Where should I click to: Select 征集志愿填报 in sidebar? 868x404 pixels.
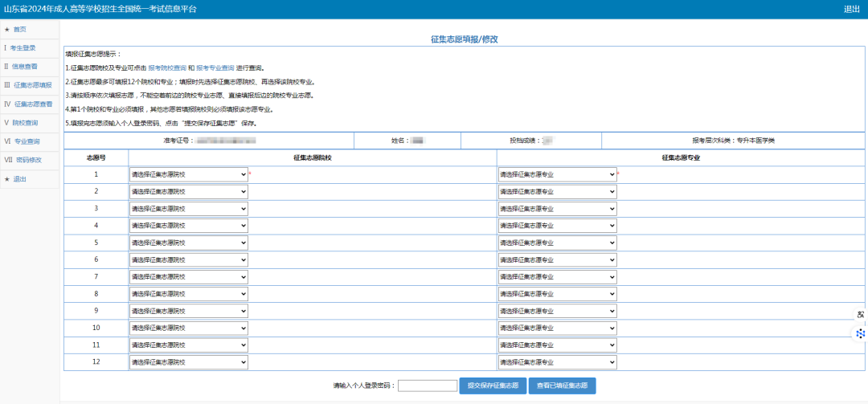[x=33, y=85]
